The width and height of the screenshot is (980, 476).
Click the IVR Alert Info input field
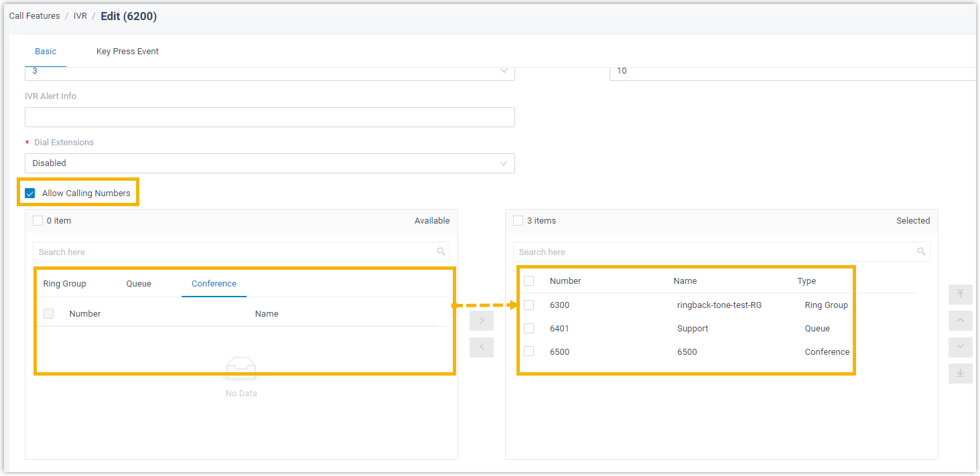pos(269,117)
